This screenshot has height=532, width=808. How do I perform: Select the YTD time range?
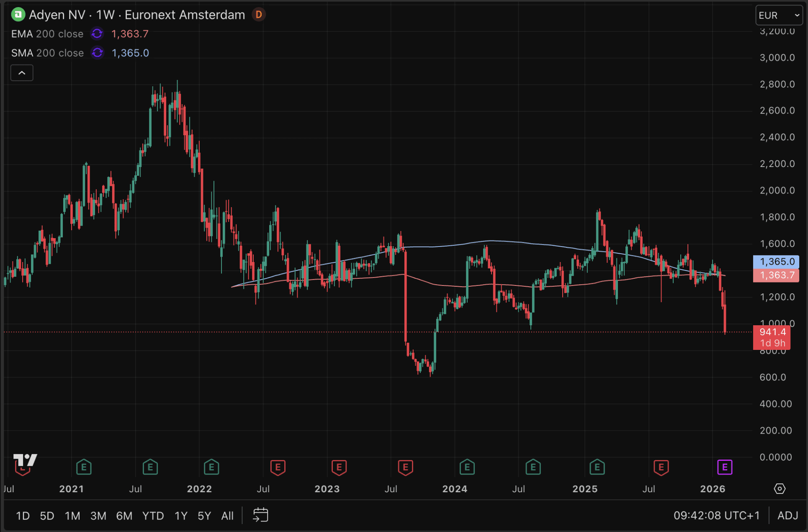(x=153, y=516)
